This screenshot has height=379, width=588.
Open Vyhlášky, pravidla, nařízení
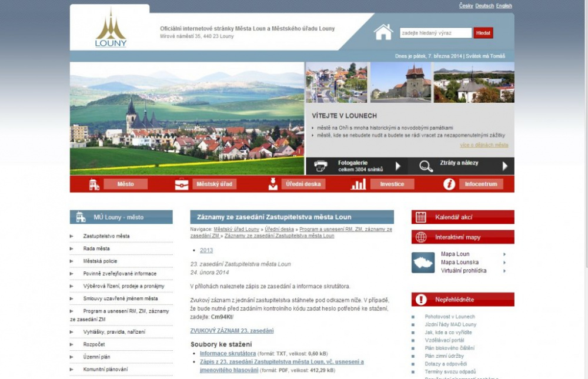pyautogui.click(x=114, y=332)
